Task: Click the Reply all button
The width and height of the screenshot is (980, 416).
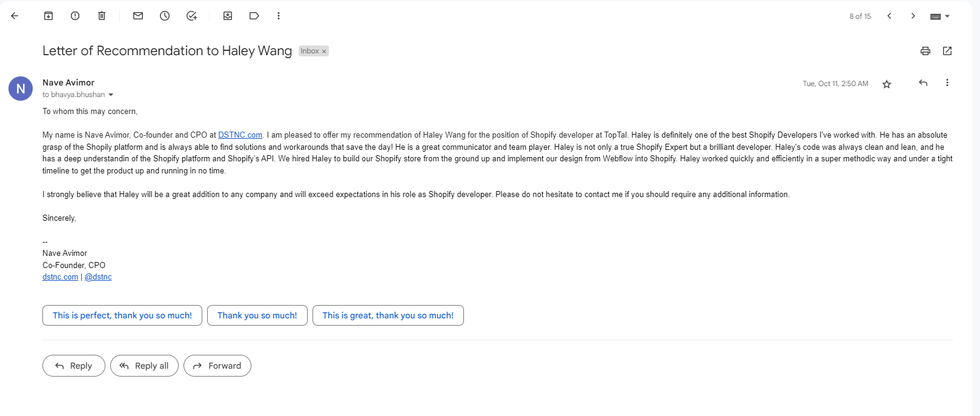Action: tap(144, 366)
